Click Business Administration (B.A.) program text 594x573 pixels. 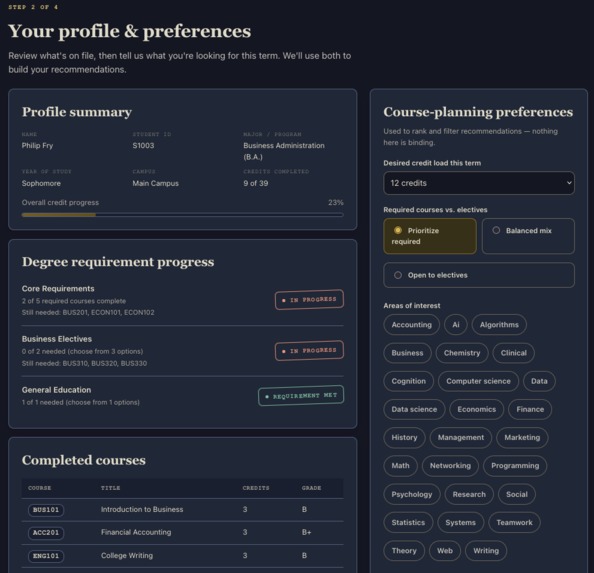click(x=284, y=151)
